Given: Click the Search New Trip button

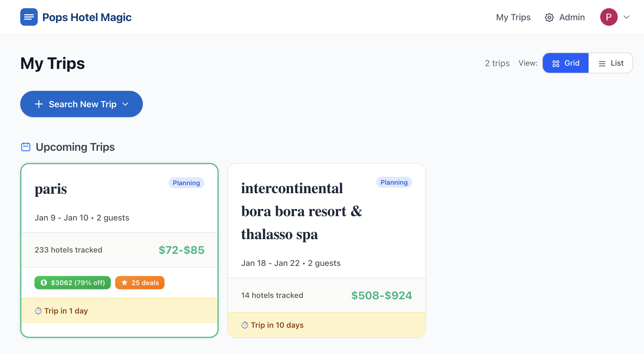Looking at the screenshot, I should (81, 104).
